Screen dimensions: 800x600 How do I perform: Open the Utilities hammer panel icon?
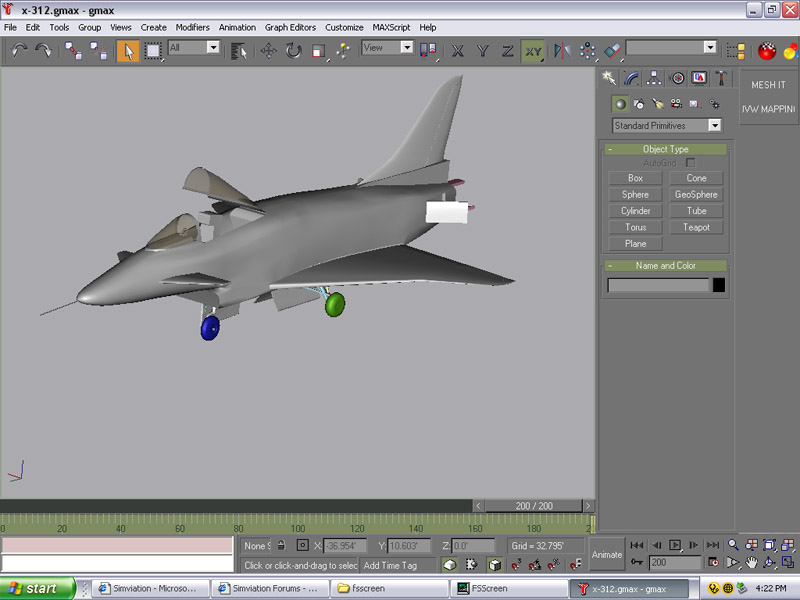click(722, 78)
